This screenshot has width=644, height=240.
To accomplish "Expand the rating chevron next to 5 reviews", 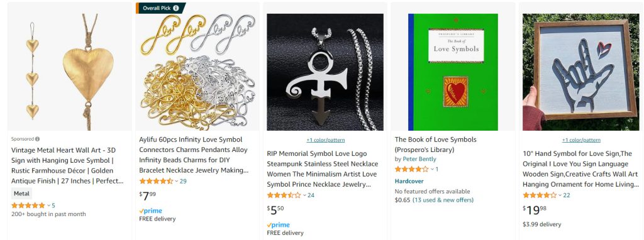I will 48,205.
